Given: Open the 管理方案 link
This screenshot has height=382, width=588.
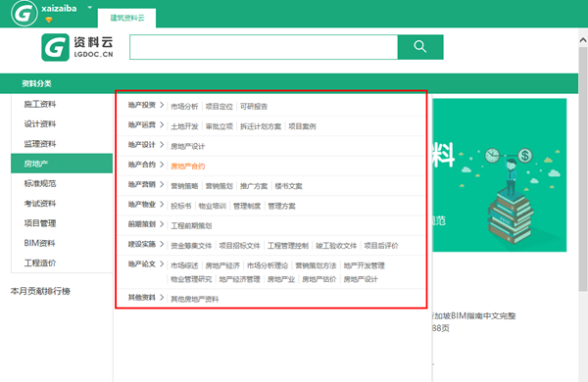Looking at the screenshot, I should [x=281, y=206].
